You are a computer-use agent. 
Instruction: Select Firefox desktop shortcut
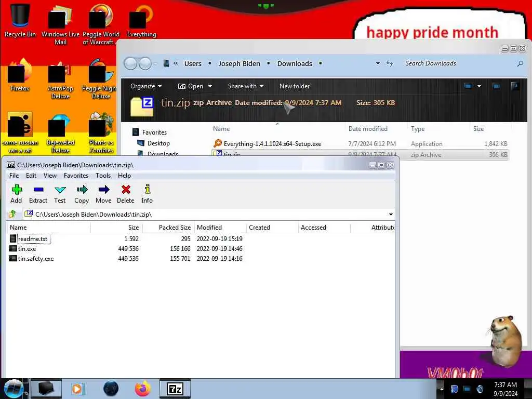20,75
